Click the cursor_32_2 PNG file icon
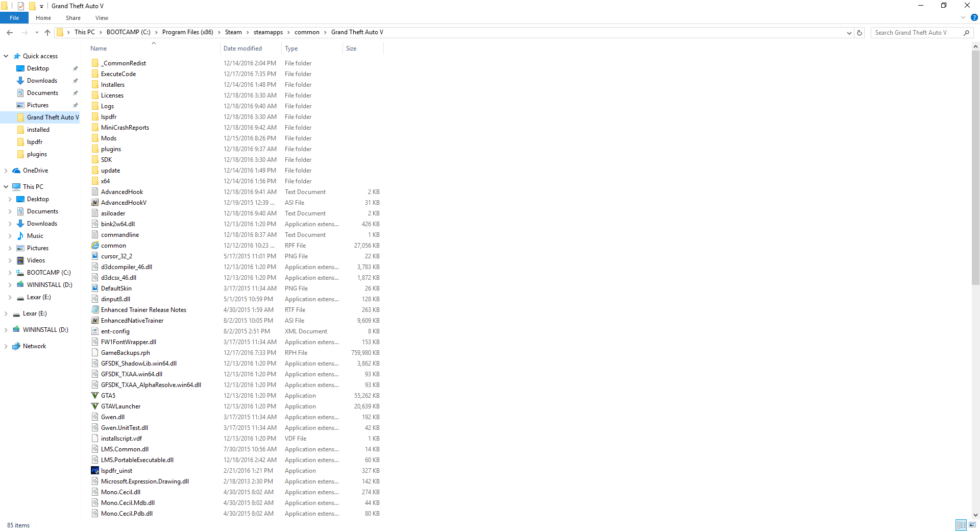980x531 pixels. tap(95, 256)
